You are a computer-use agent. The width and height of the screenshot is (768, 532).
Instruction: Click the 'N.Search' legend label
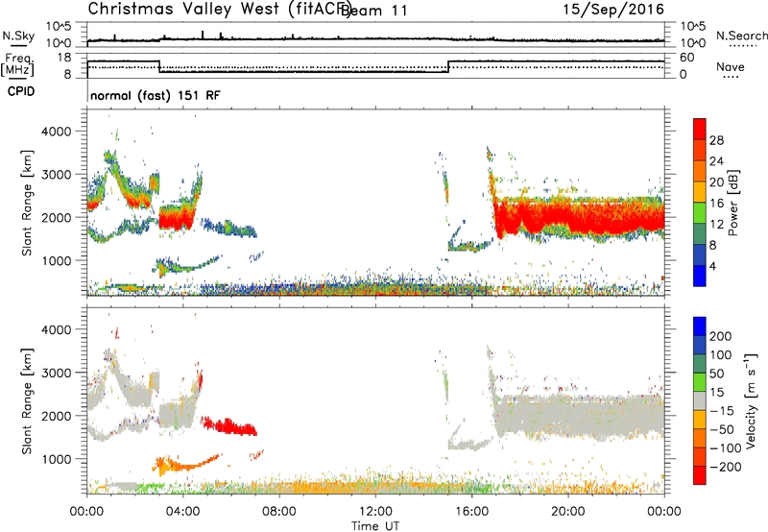click(741, 36)
